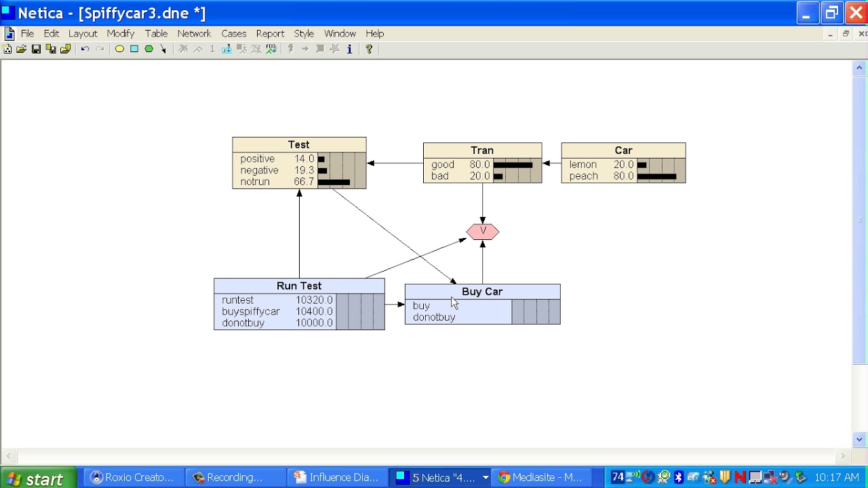Screen dimensions: 868x488
Task: Open the Table menu
Action: pos(156,33)
